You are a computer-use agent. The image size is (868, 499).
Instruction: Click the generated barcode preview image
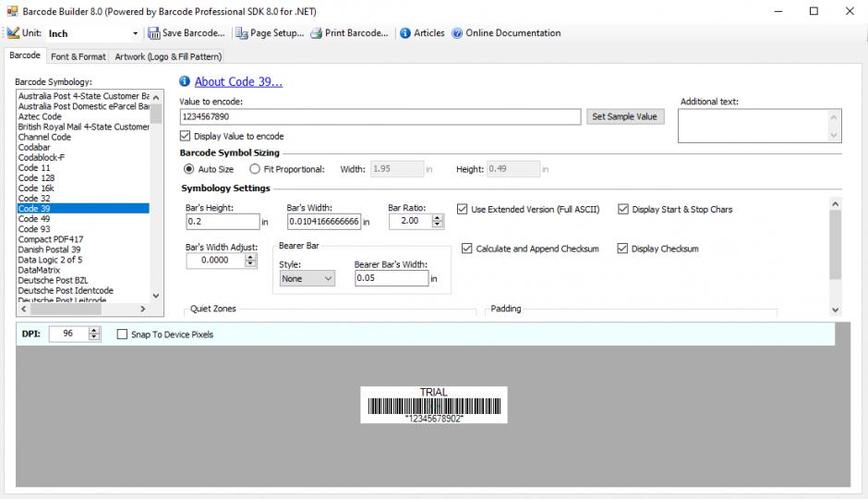(x=434, y=405)
